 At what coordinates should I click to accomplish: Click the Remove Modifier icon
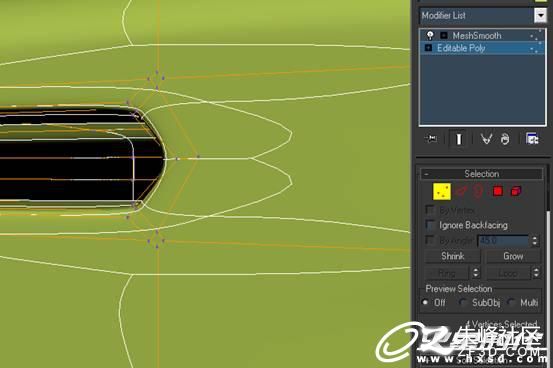[x=505, y=139]
